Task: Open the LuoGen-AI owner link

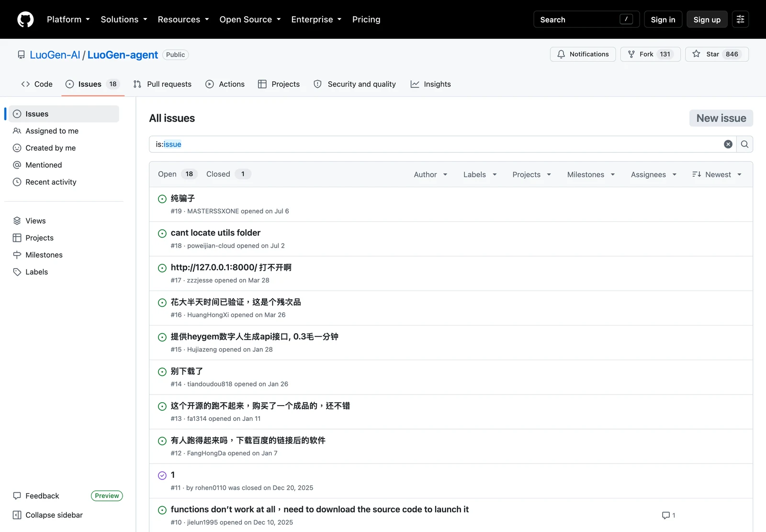Action: click(55, 55)
